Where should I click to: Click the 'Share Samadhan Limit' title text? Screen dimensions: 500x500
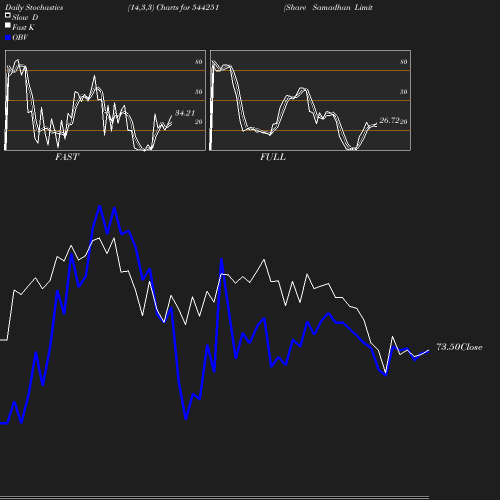(x=328, y=8)
